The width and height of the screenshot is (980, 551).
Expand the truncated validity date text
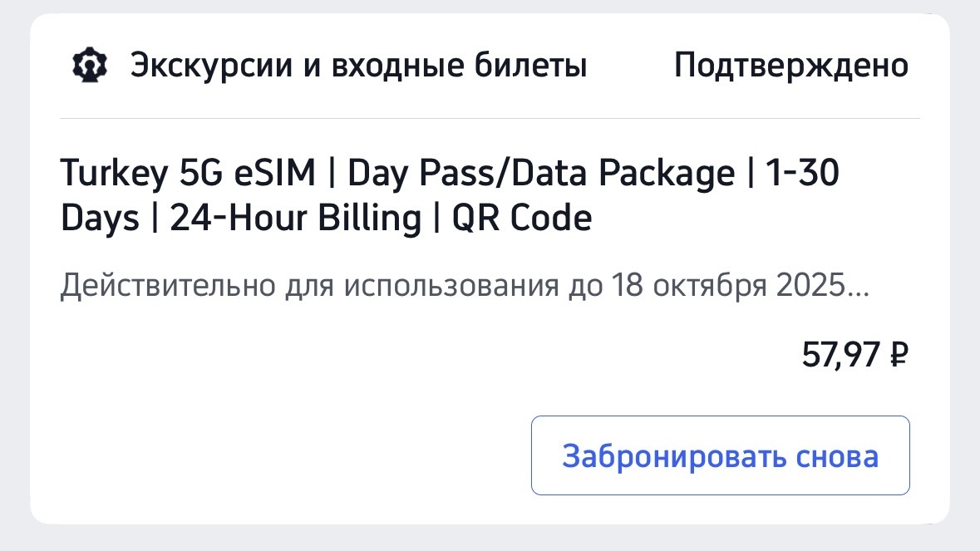click(464, 284)
